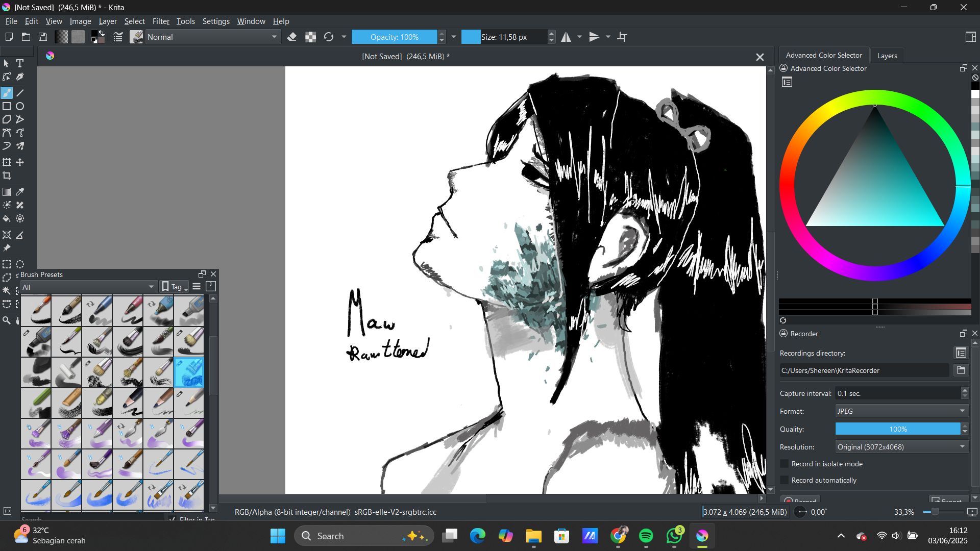
Task: Select the Ellipse tool
Action: [20, 106]
